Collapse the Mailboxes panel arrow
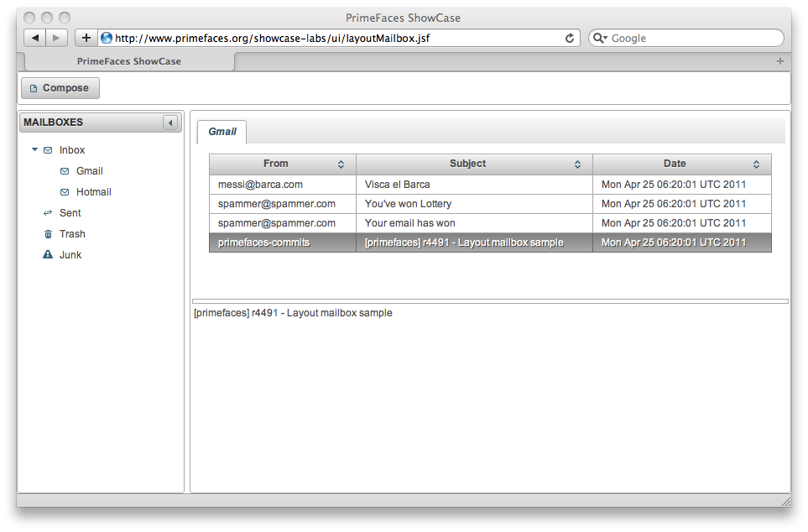 [x=170, y=123]
